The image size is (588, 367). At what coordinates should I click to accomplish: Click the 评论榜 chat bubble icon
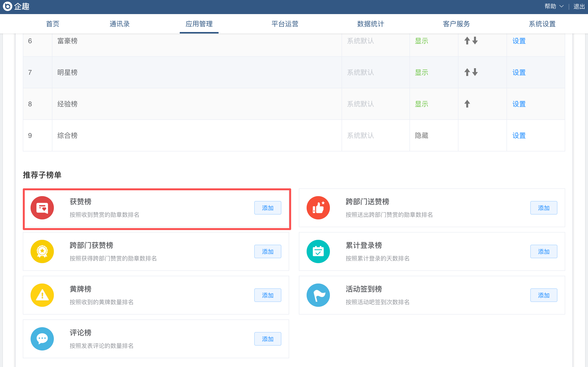(x=42, y=339)
